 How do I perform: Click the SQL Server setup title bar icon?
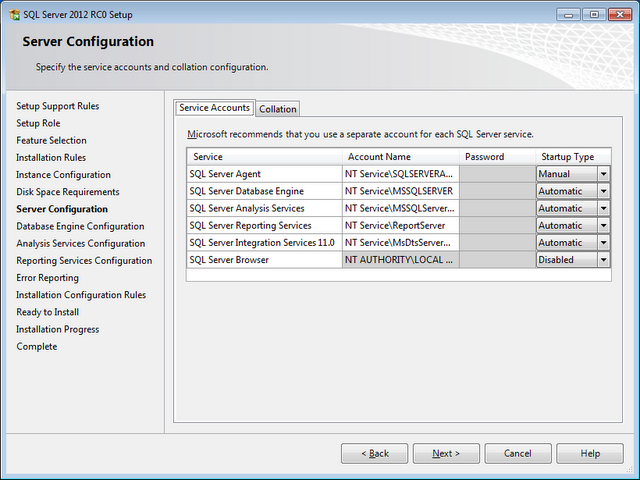tap(15, 15)
